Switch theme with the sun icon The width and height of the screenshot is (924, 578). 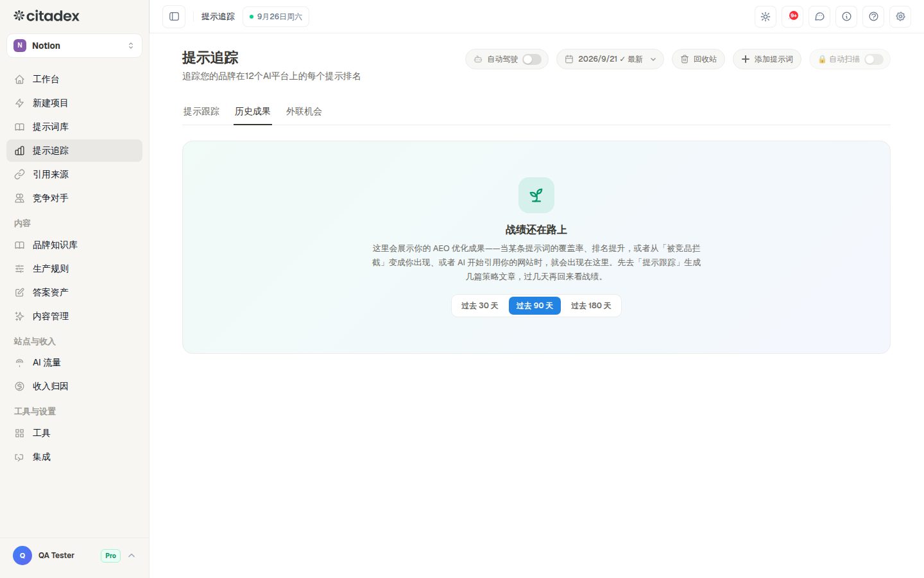pos(766,17)
